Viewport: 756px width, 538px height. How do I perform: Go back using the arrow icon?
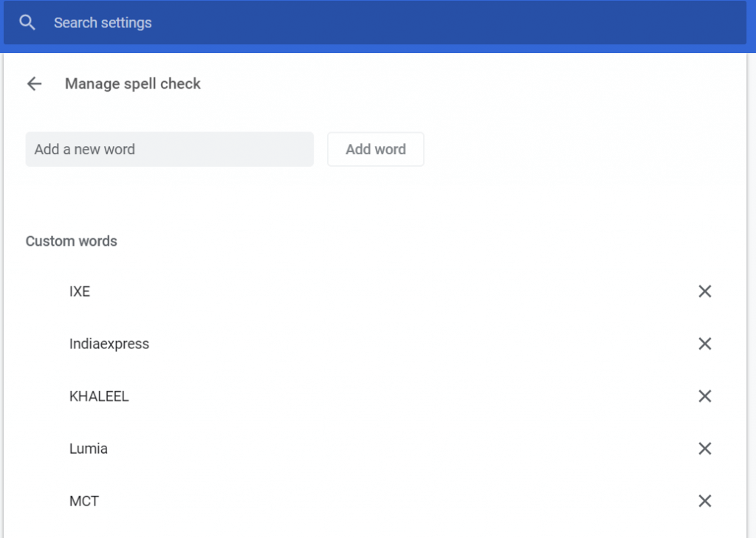click(34, 84)
